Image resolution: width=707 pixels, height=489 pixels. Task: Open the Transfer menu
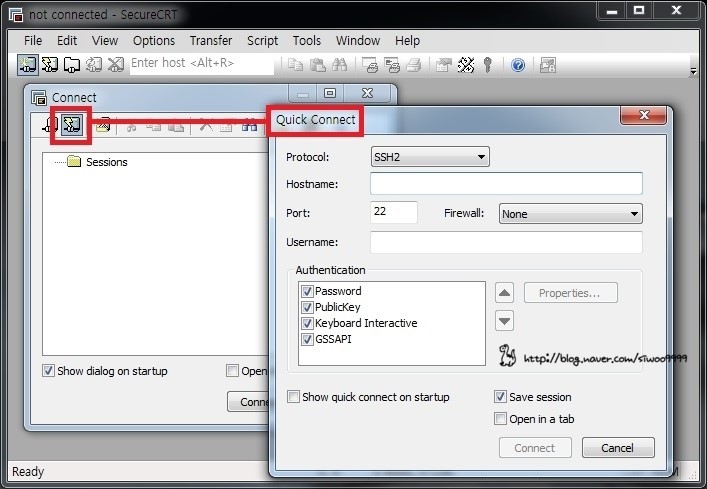210,41
